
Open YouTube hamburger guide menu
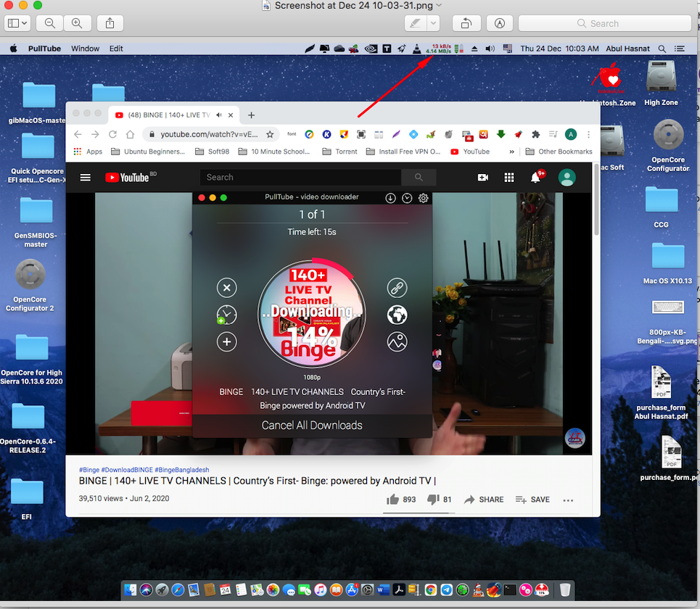tap(86, 178)
